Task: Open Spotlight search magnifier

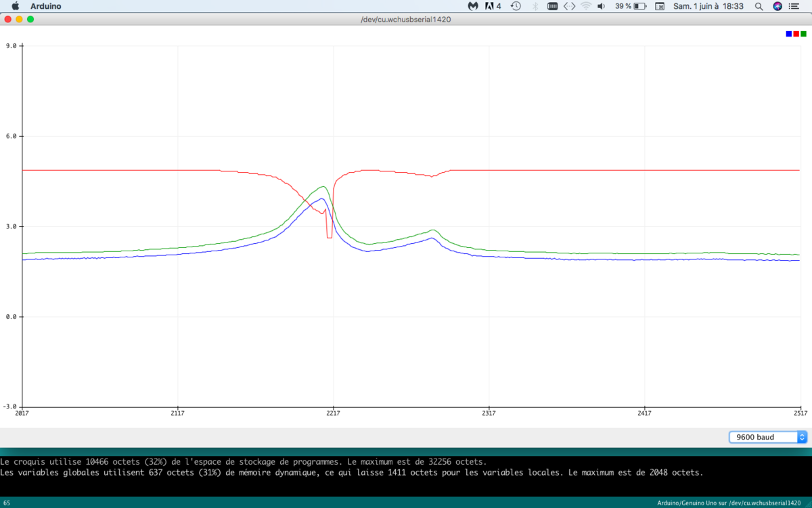Action: (x=759, y=6)
